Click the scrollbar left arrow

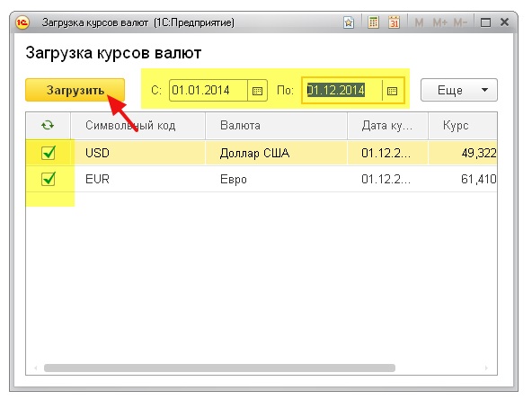coord(36,368)
